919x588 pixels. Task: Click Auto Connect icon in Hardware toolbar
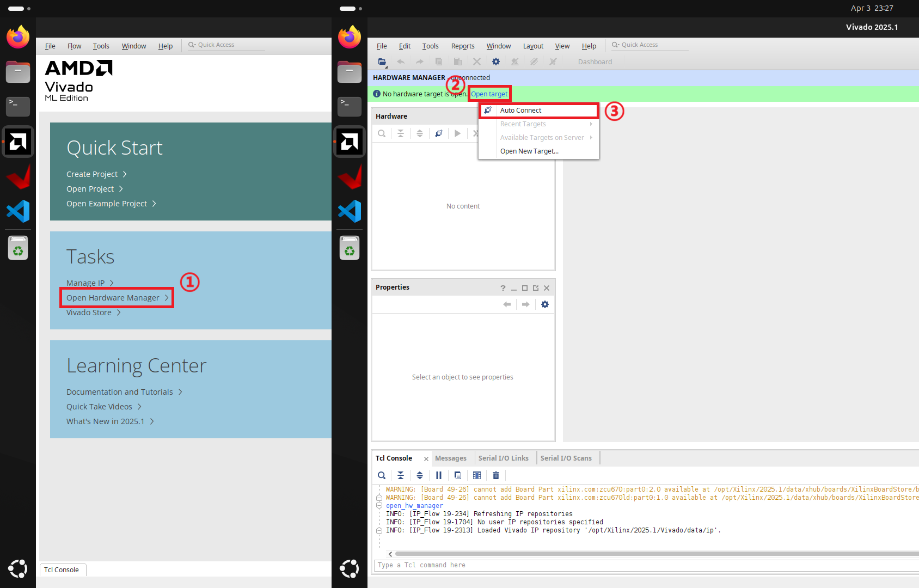(439, 133)
